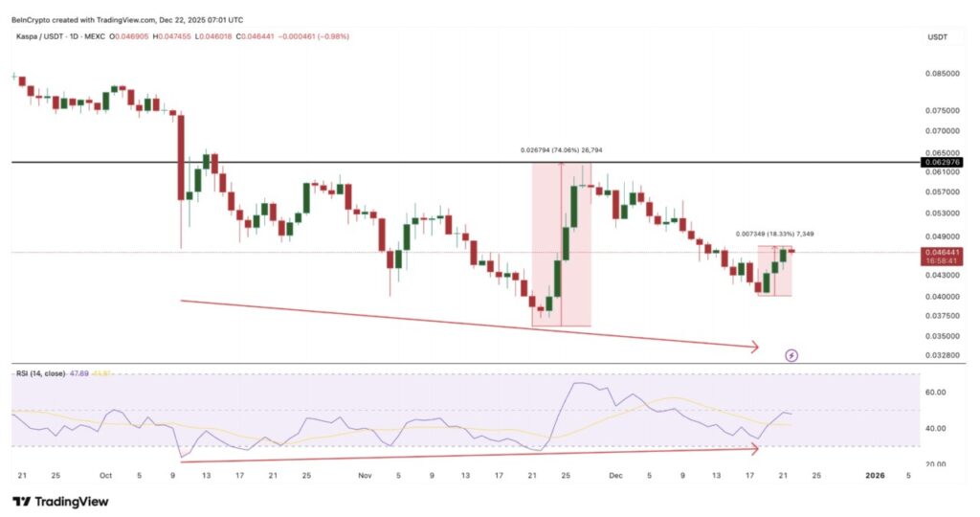
Task: Click the USDT currency label above price axis
Action: (936, 36)
